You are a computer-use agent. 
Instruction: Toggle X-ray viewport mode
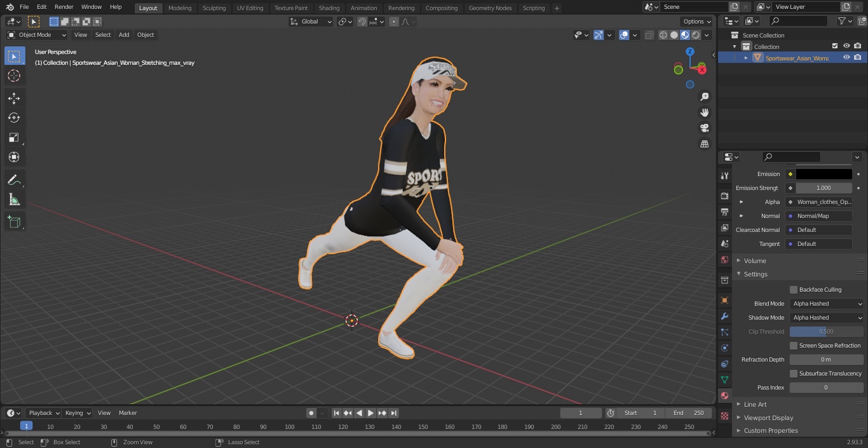pyautogui.click(x=649, y=35)
